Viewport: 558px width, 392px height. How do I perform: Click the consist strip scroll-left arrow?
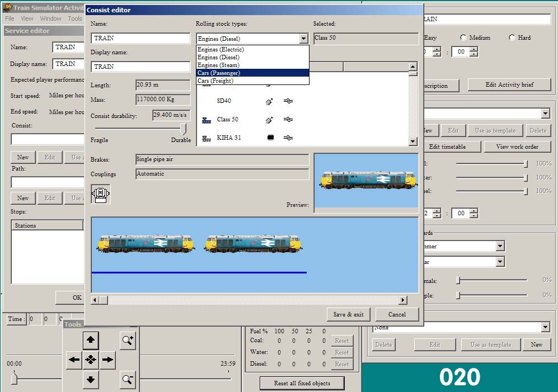(x=95, y=300)
